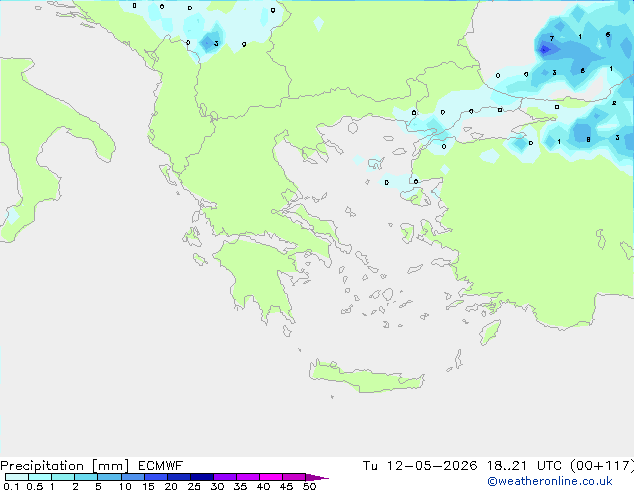634x490 pixels.
Task: Pick the 15–20 mm legend color swatch
Action: [156, 477]
